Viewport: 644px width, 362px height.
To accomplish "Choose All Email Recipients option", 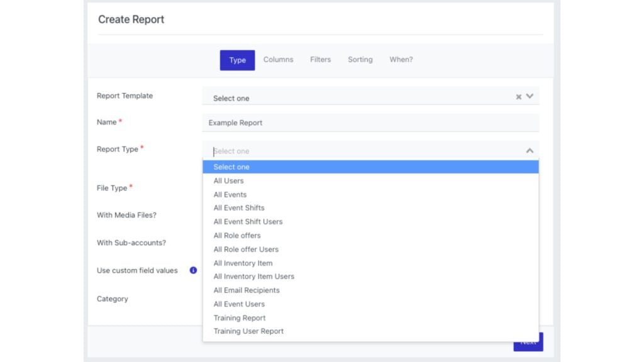I will [x=247, y=290].
